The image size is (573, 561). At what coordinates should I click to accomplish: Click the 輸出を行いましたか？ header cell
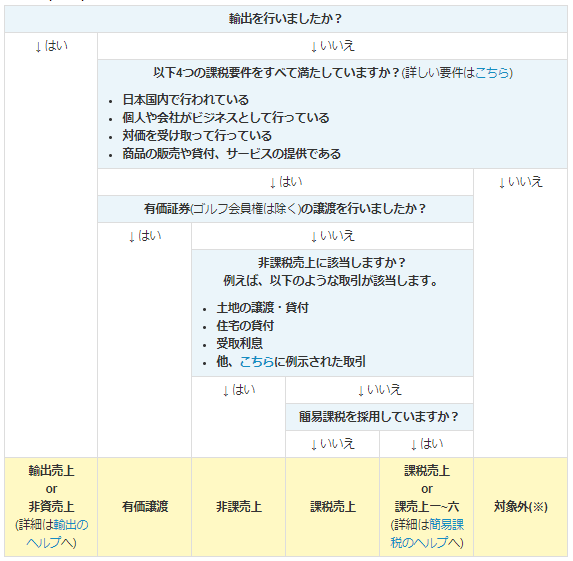[286, 19]
